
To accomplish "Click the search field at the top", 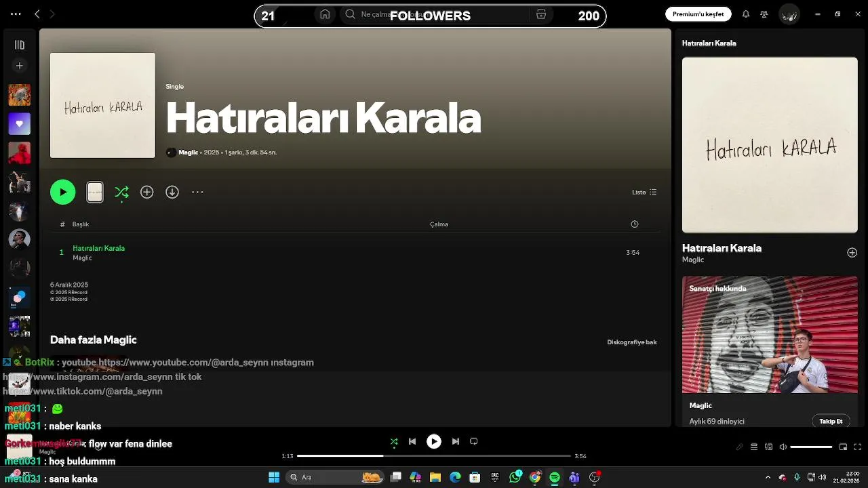I will click(x=434, y=14).
